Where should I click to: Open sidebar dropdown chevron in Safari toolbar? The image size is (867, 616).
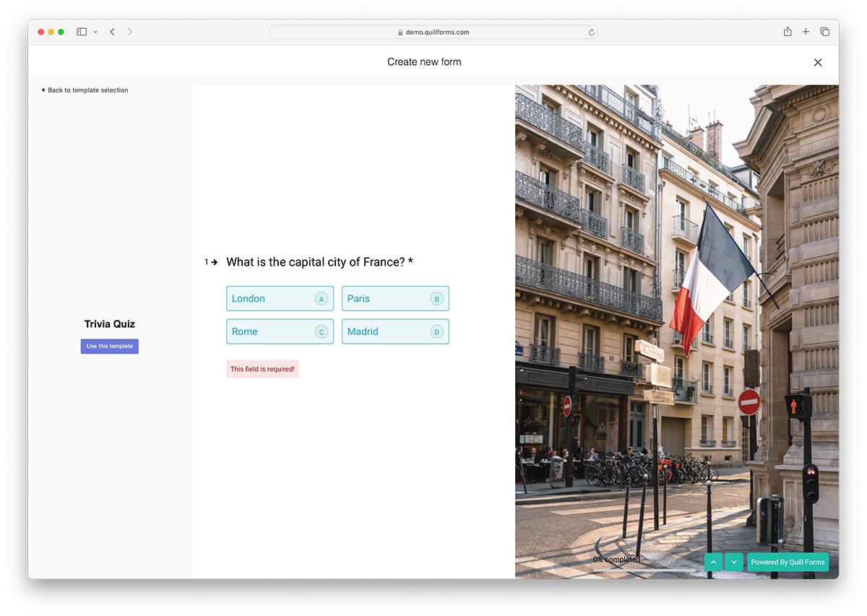[x=95, y=32]
